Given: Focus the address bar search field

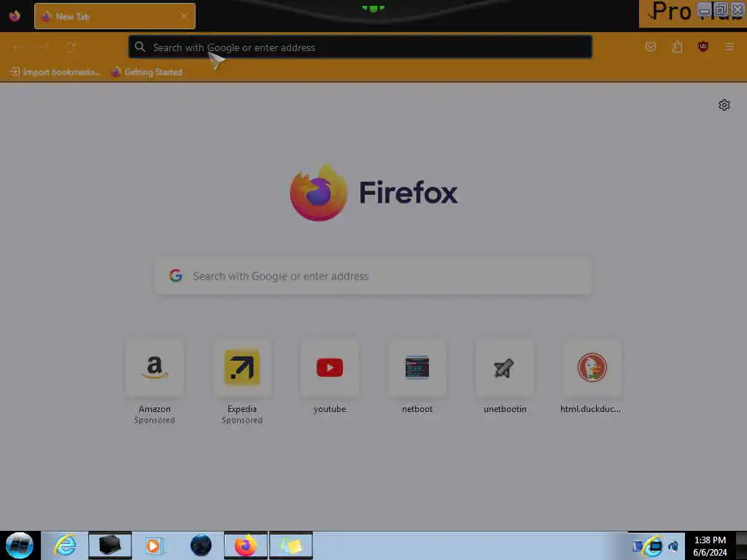Looking at the screenshot, I should [360, 47].
